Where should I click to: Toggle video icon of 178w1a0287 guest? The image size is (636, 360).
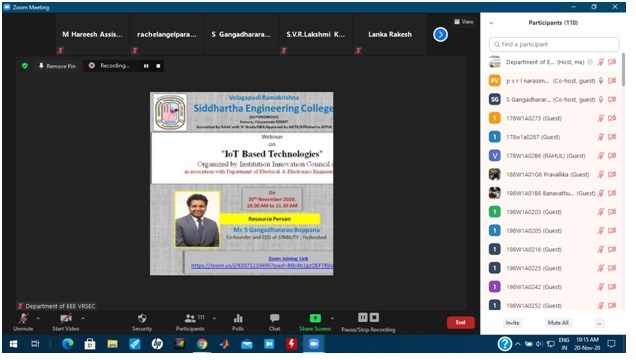pyautogui.click(x=612, y=137)
